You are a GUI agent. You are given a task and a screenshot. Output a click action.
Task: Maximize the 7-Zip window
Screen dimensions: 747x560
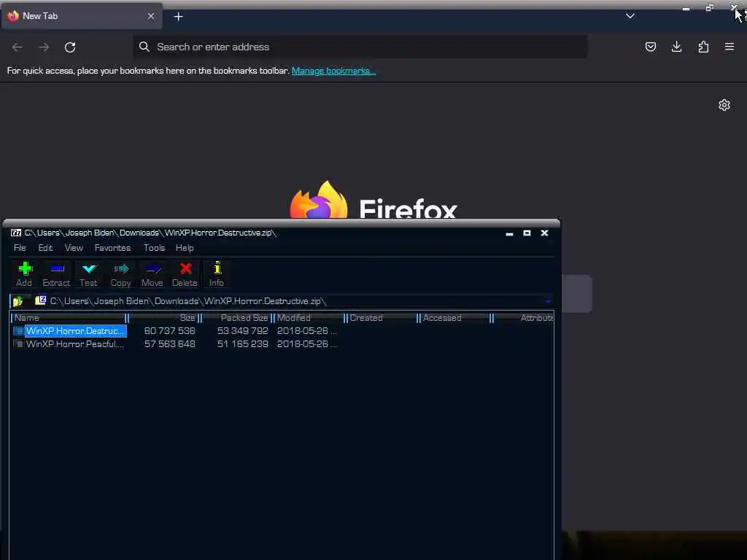pyautogui.click(x=527, y=233)
